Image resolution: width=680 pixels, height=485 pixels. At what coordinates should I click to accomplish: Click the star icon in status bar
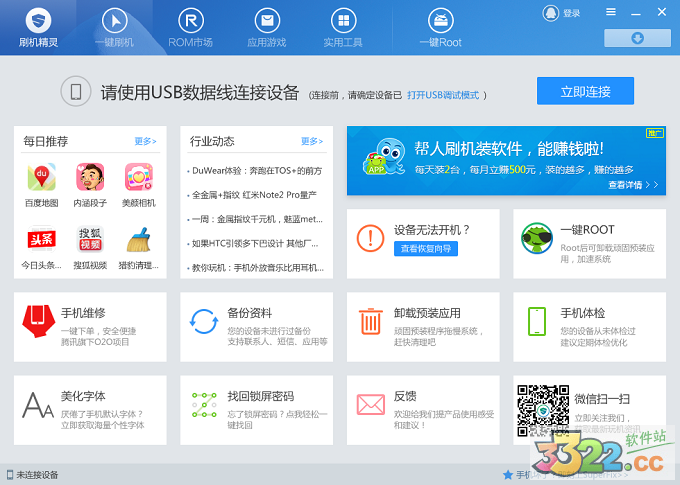click(508, 475)
